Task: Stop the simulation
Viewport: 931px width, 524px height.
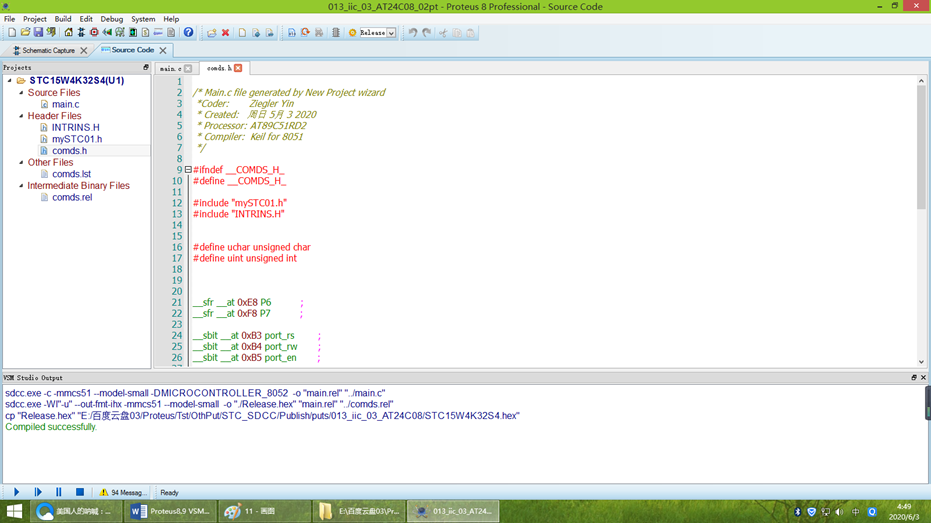Action: [x=80, y=492]
